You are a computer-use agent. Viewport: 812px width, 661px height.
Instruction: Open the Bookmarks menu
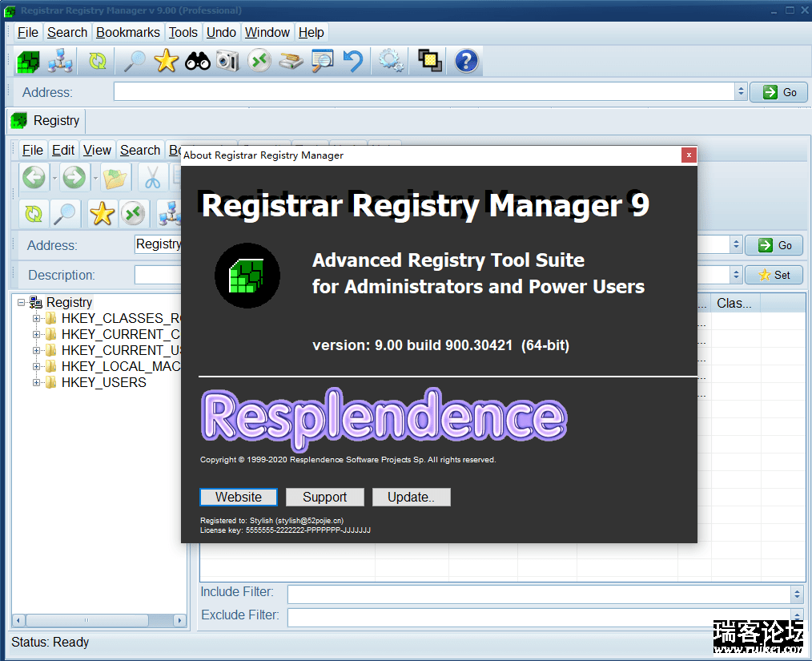pyautogui.click(x=128, y=32)
